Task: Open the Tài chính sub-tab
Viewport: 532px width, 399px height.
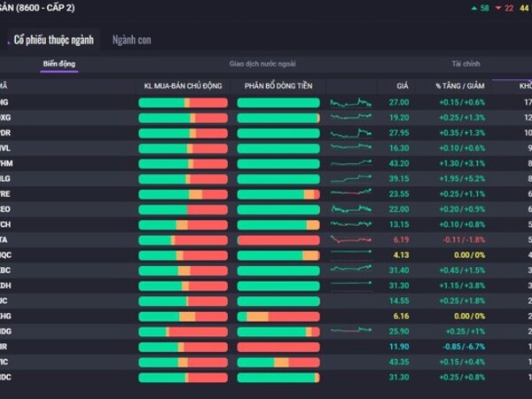Action: click(x=465, y=65)
